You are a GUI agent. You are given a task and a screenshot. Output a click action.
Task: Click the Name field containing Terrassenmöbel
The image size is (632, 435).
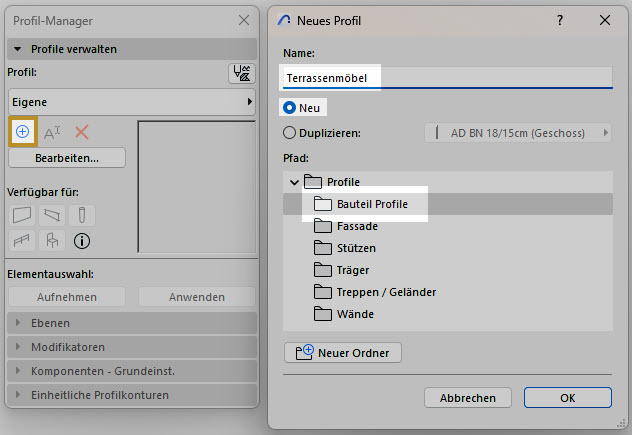tap(448, 78)
